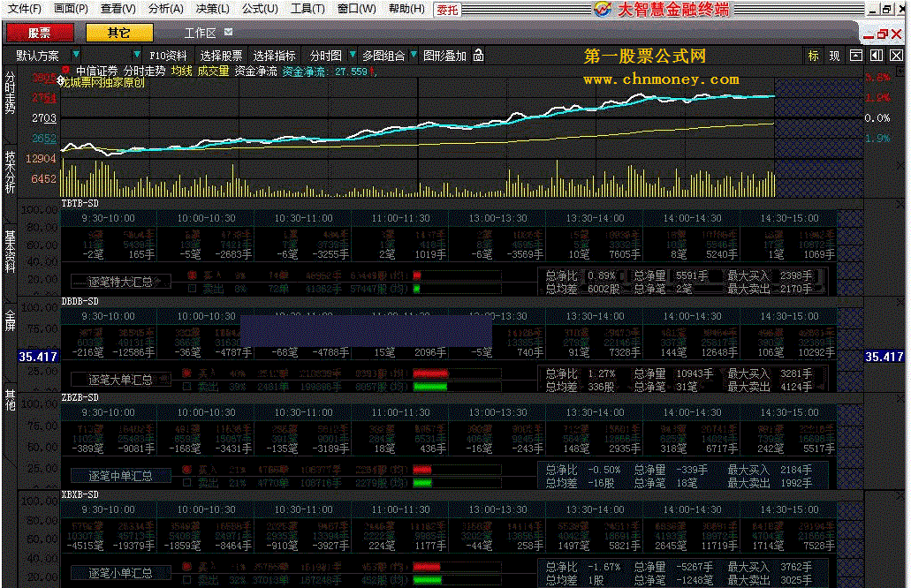
Task: Click red buy bar in 逐笔小单汇总 row
Action: (427, 567)
